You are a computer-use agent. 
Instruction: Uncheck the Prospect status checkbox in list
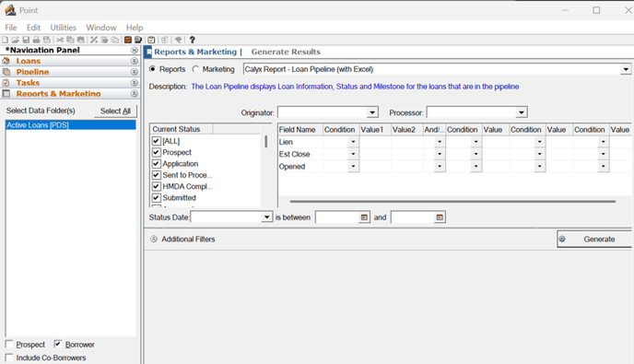pos(157,152)
